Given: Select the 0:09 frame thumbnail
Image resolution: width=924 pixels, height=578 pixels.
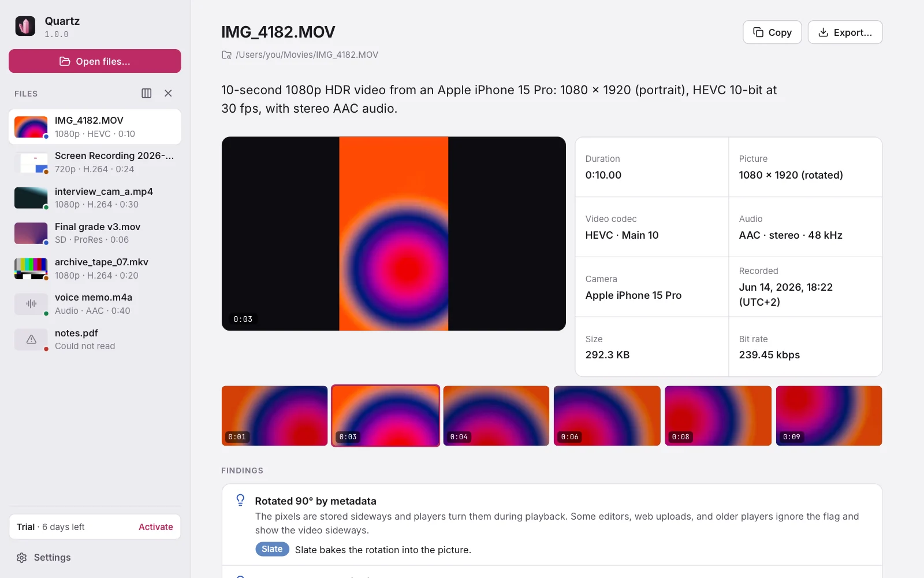Looking at the screenshot, I should [x=829, y=416].
